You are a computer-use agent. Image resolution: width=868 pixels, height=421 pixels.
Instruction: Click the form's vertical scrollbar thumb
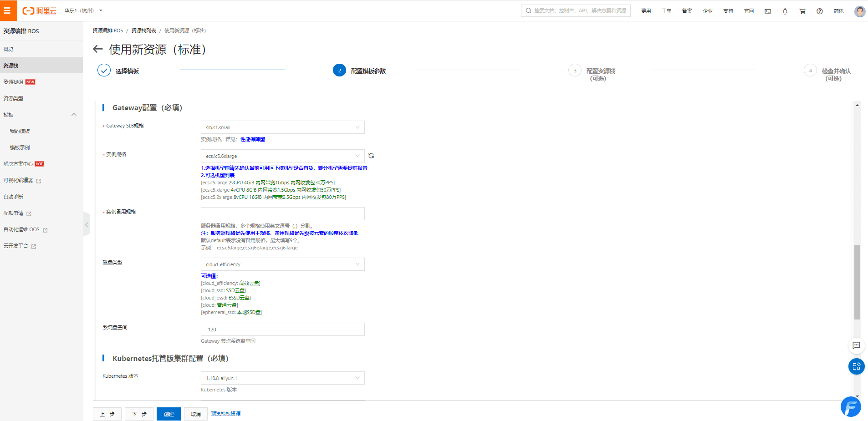[857, 282]
